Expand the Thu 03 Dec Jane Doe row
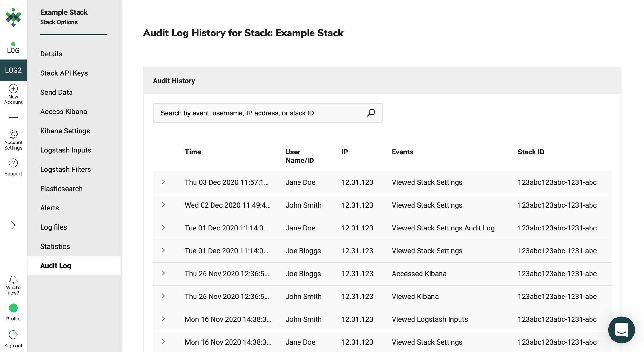Image resolution: width=644 pixels, height=352 pixels. point(163,182)
